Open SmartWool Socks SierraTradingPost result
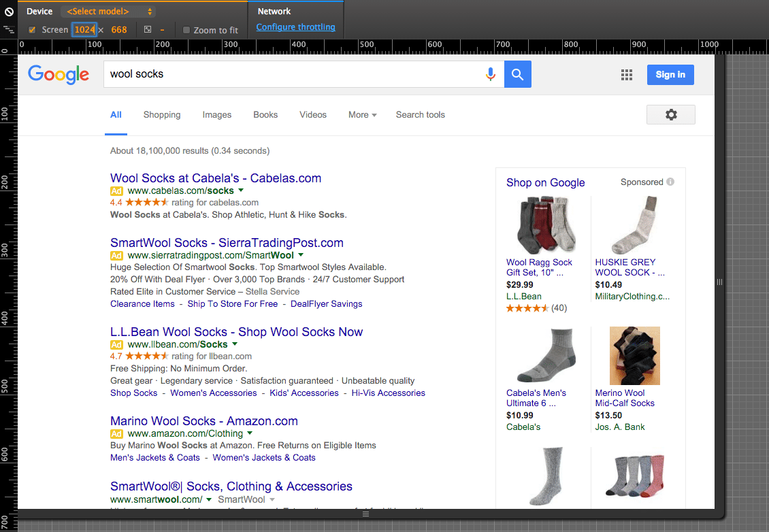Viewport: 769px width, 532px height. (227, 243)
